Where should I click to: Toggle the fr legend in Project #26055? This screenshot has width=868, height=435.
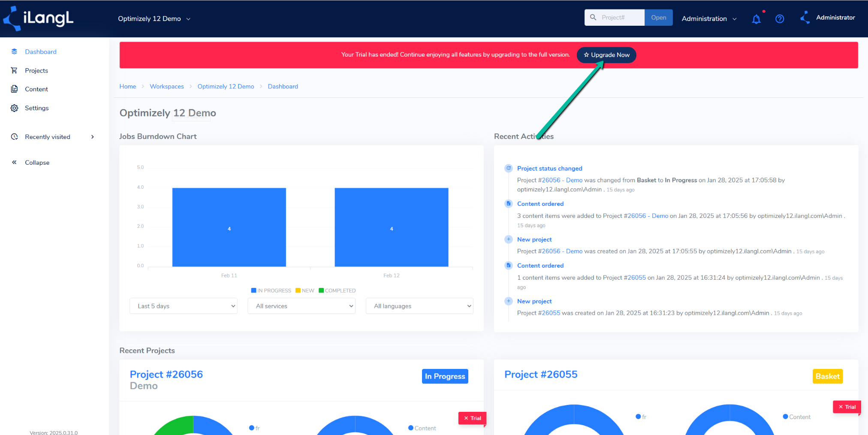[x=641, y=417]
